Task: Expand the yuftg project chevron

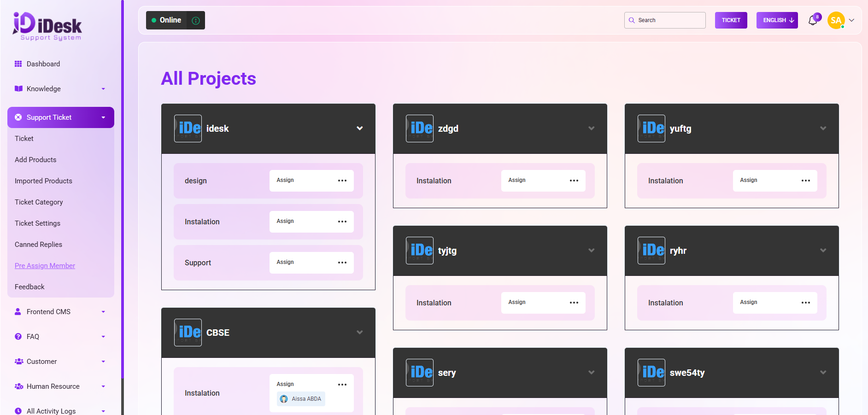Action: (x=823, y=129)
